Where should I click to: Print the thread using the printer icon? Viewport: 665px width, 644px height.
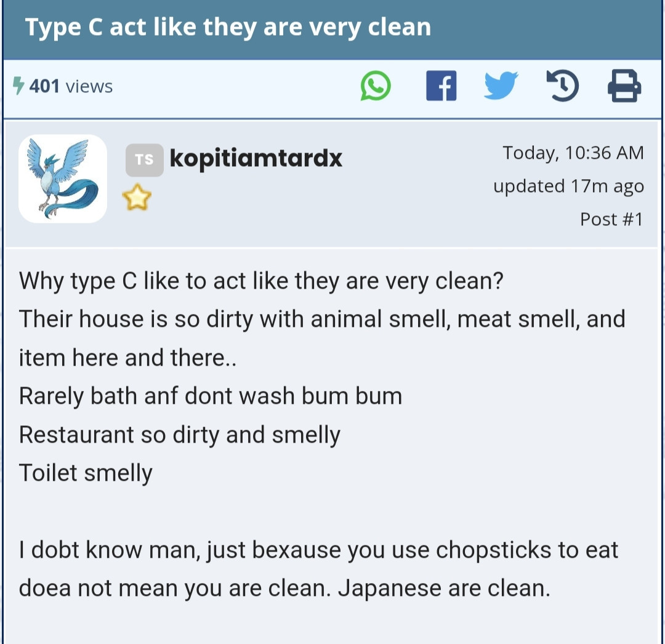pyautogui.click(x=624, y=86)
